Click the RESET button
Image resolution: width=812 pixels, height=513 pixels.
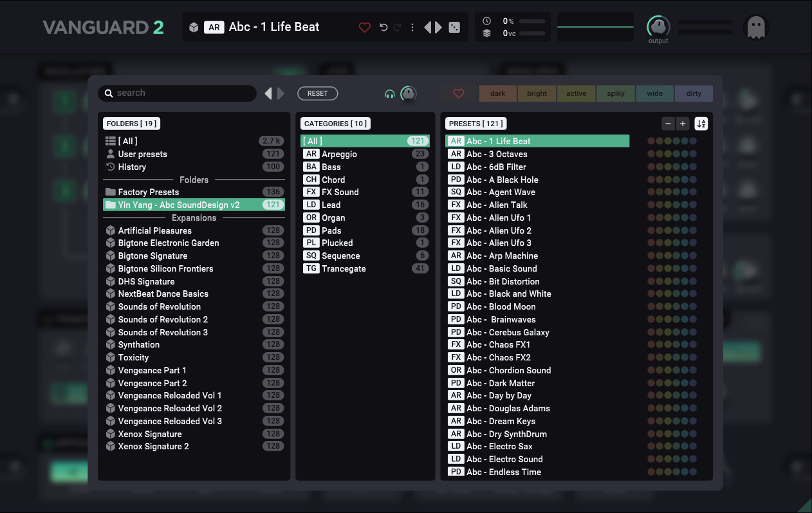[317, 93]
